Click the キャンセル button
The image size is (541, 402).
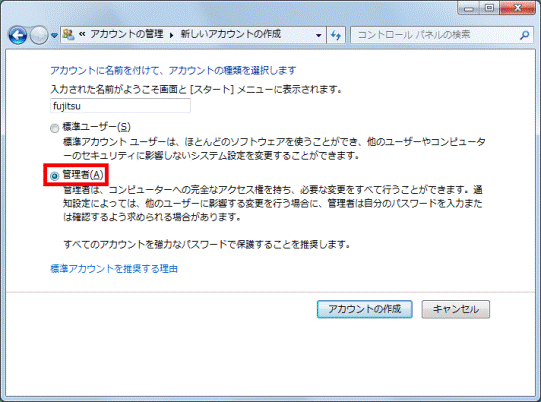click(455, 309)
